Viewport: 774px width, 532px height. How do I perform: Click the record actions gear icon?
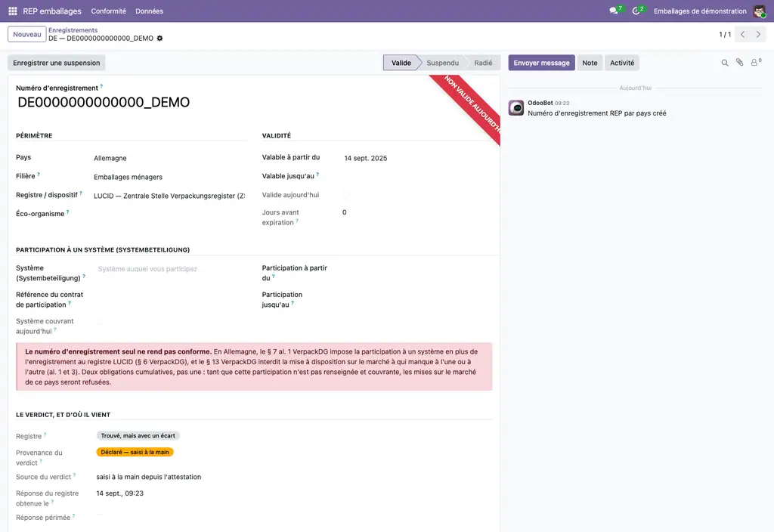pyautogui.click(x=159, y=38)
